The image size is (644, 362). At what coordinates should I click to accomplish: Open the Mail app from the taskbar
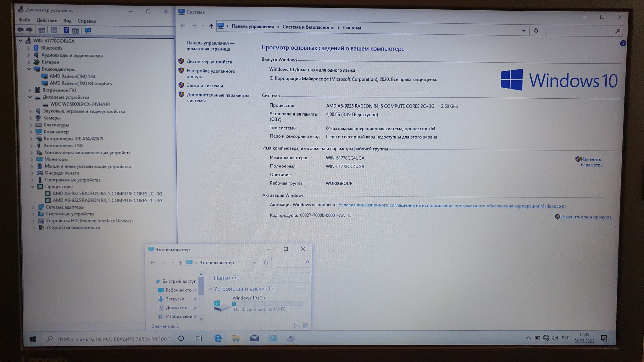pos(254,338)
